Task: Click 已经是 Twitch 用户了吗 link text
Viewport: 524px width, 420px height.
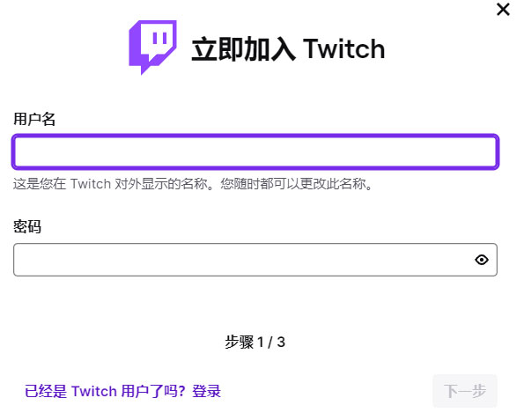Action: pos(105,391)
